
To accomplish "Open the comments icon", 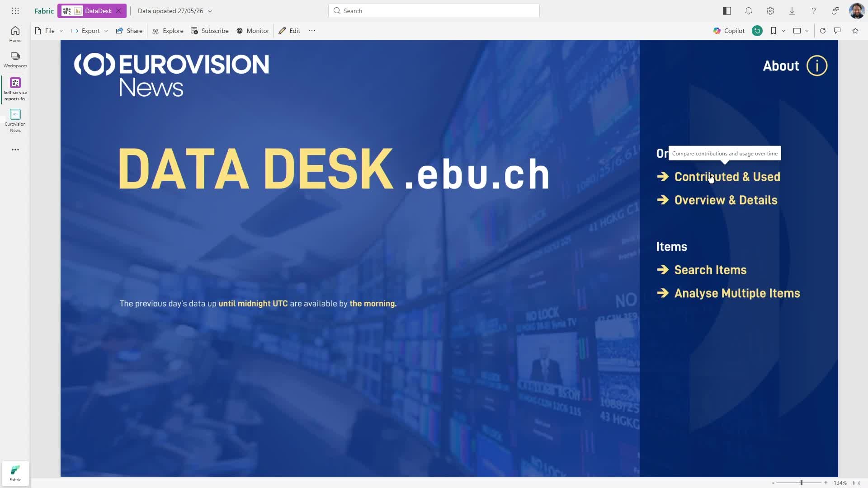I will [x=837, y=31].
